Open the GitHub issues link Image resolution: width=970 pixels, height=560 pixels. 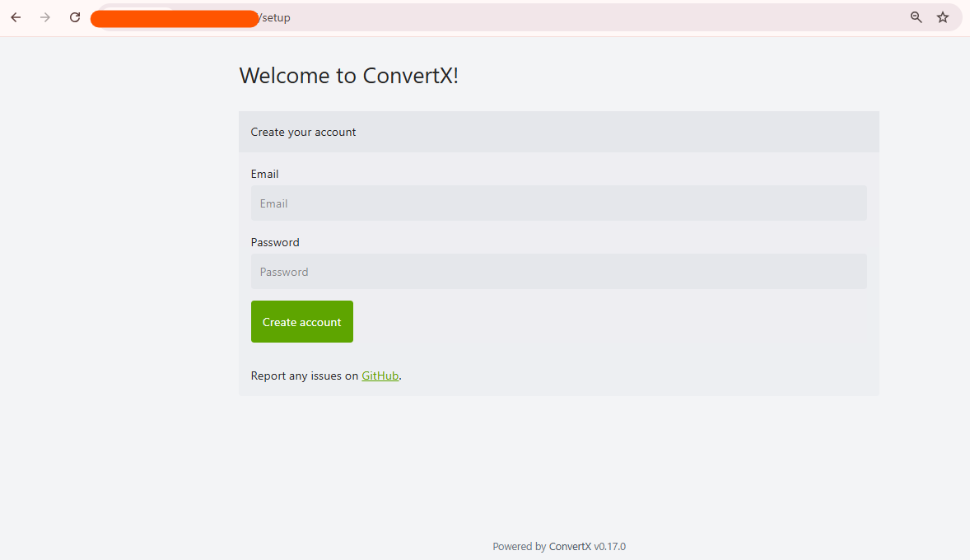[x=380, y=376]
